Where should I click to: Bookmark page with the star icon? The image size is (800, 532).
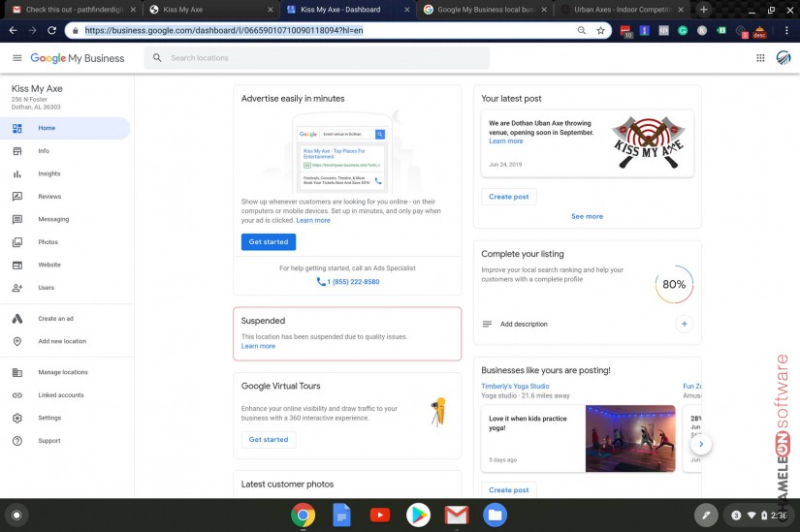tap(600, 31)
